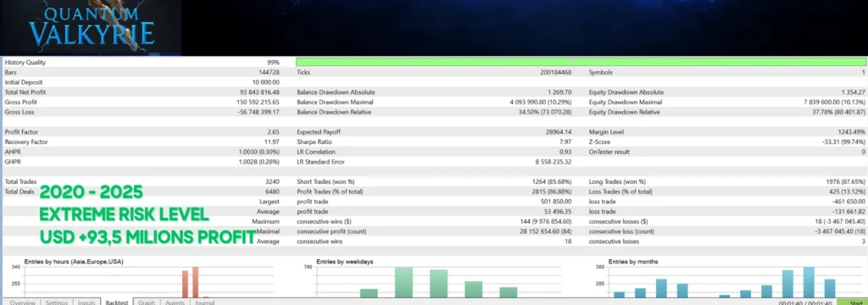Click Entries by months chart title
The width and height of the screenshot is (868, 305).
(632, 261)
